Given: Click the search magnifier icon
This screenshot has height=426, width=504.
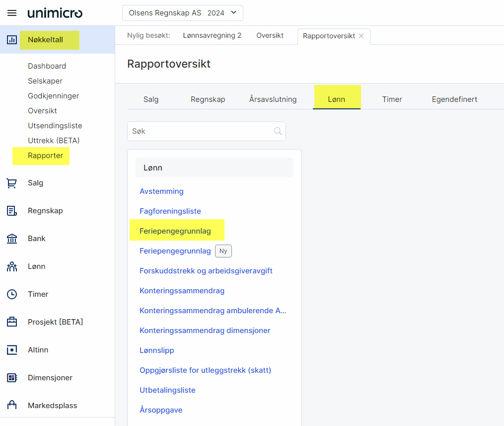Looking at the screenshot, I should (x=278, y=131).
